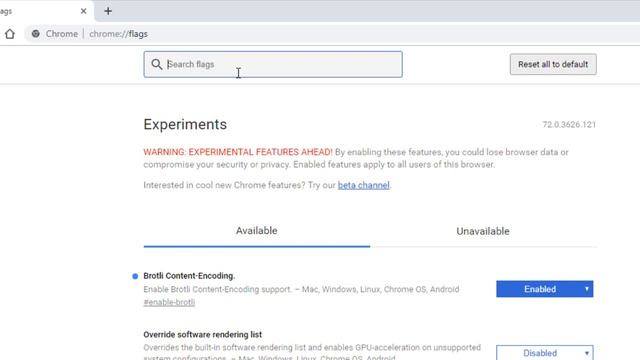Select the Brotli Content-Encoding title text
640x360 pixels.
click(189, 276)
